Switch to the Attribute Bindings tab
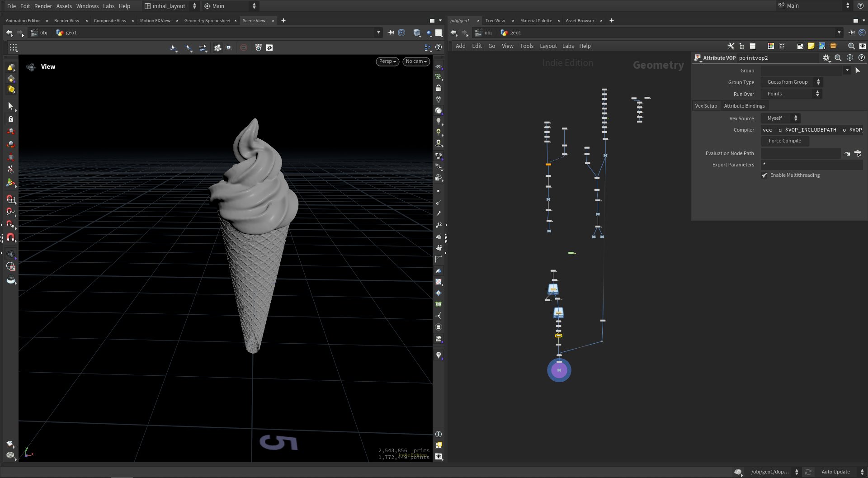 click(x=744, y=106)
